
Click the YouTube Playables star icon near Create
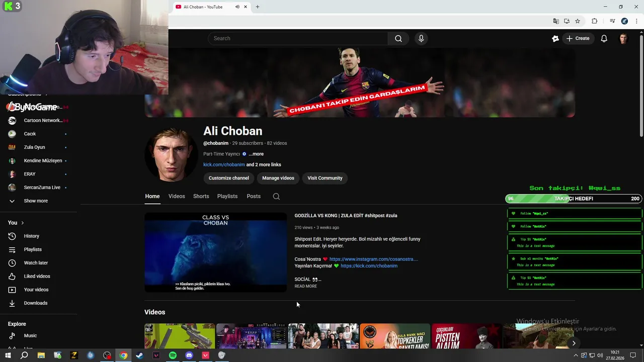pos(555,39)
